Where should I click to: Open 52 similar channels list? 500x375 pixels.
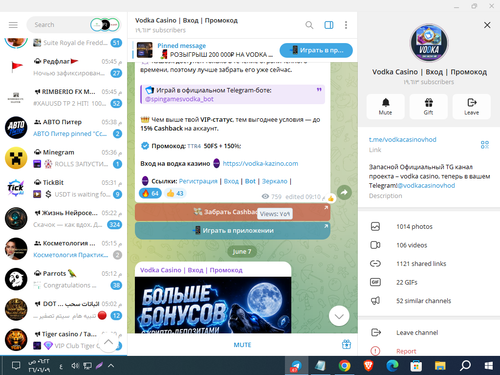point(429,301)
